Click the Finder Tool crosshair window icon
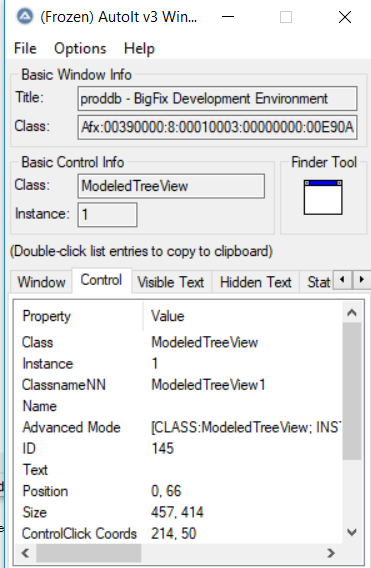The height and width of the screenshot is (568, 371). [x=323, y=197]
